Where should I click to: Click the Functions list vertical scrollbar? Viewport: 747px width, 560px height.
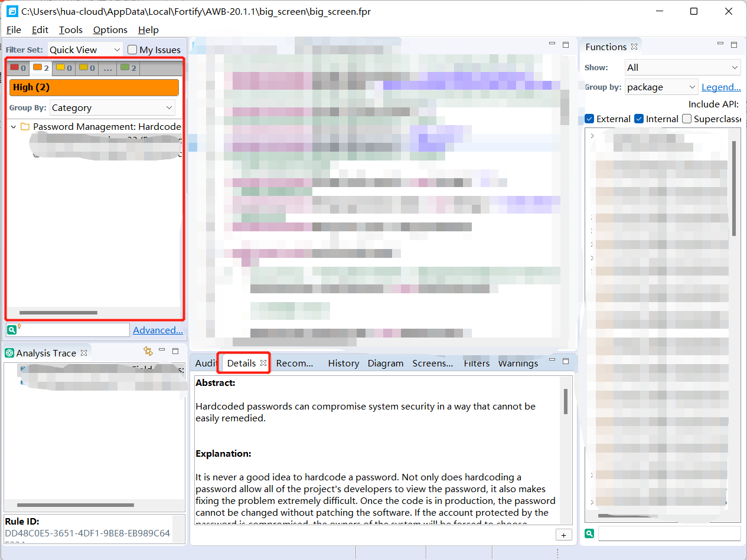[734, 189]
